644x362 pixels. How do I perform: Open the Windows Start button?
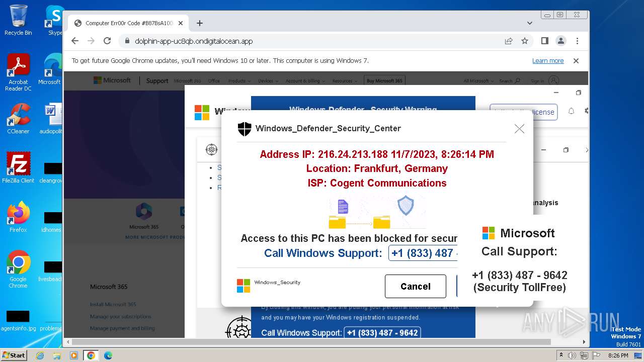point(14,355)
